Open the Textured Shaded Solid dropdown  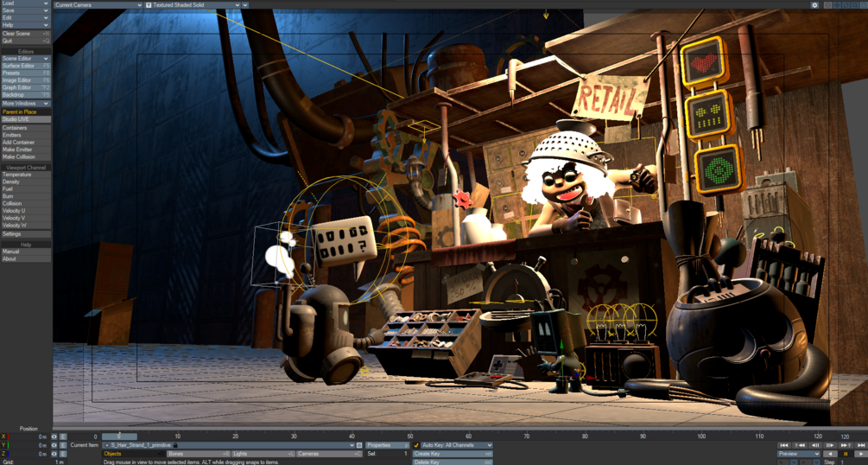point(193,5)
